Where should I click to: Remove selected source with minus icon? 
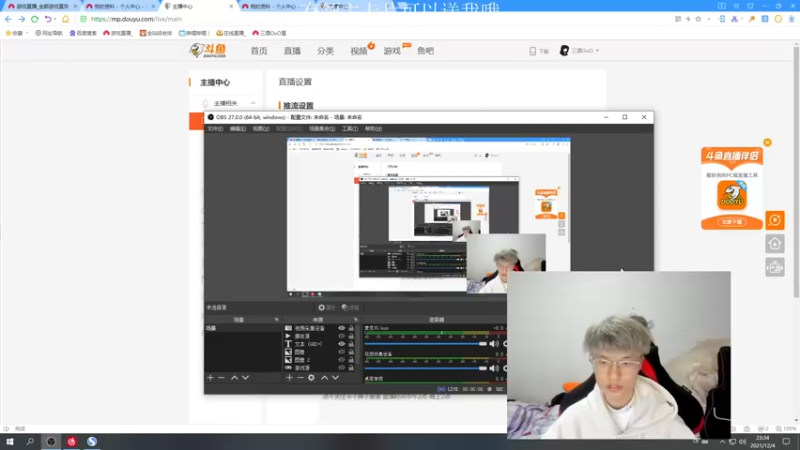300,378
